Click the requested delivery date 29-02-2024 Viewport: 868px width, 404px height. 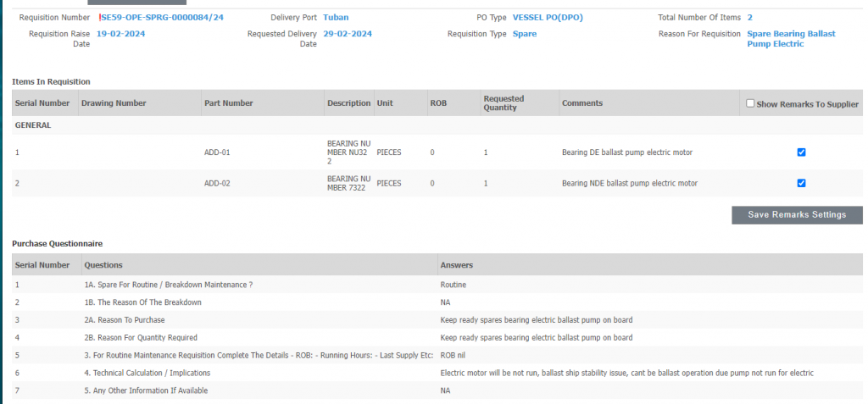(x=348, y=34)
